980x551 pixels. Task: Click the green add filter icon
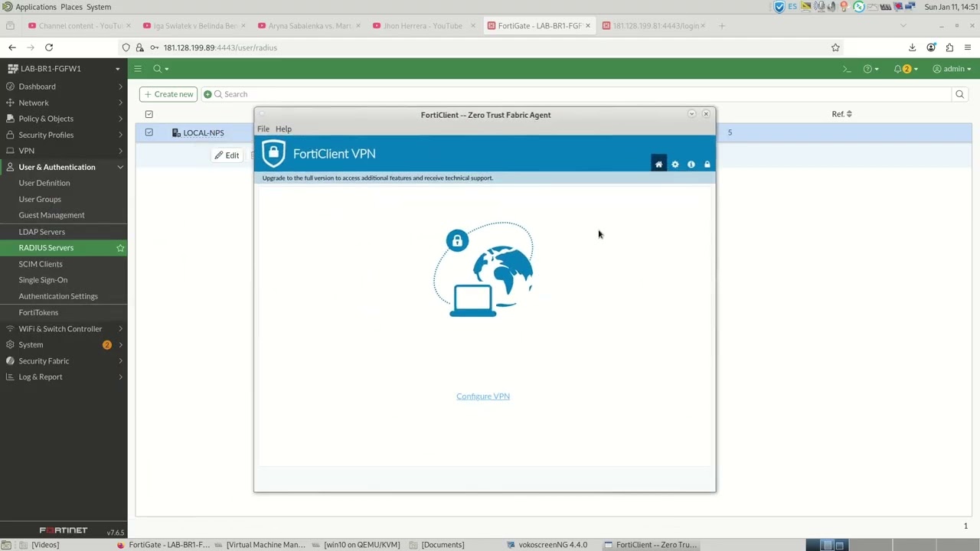(207, 94)
